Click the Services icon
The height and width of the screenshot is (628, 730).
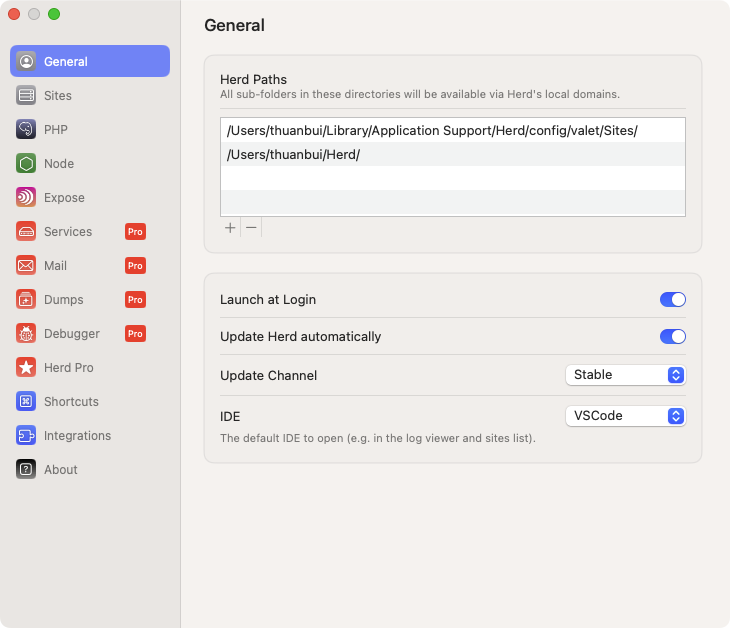tap(26, 232)
